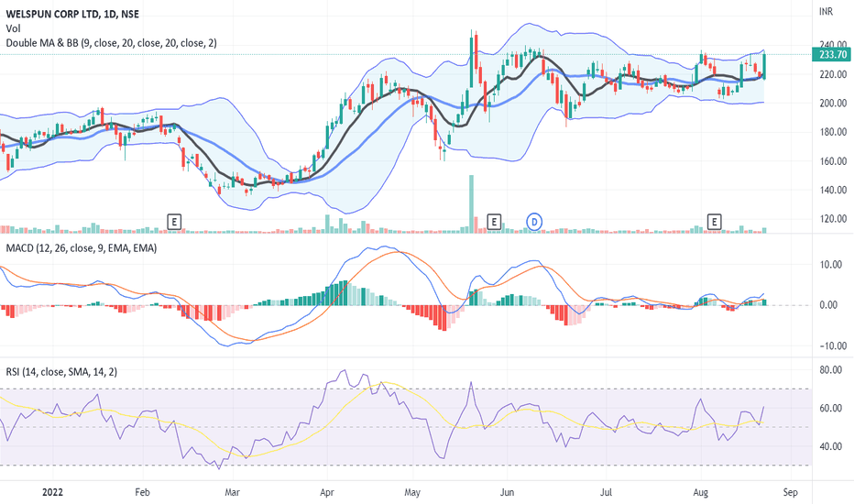Click the late-May earnings E marker
The width and height of the screenshot is (854, 504).
click(494, 222)
